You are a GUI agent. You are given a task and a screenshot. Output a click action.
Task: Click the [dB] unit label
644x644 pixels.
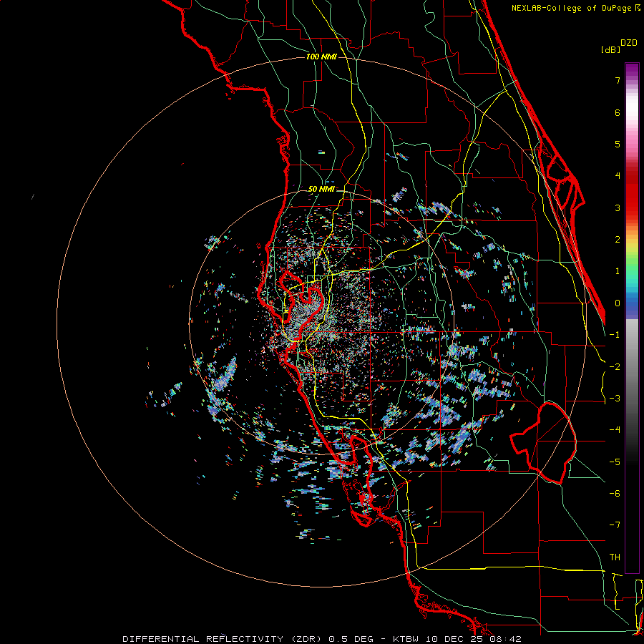[x=611, y=50]
